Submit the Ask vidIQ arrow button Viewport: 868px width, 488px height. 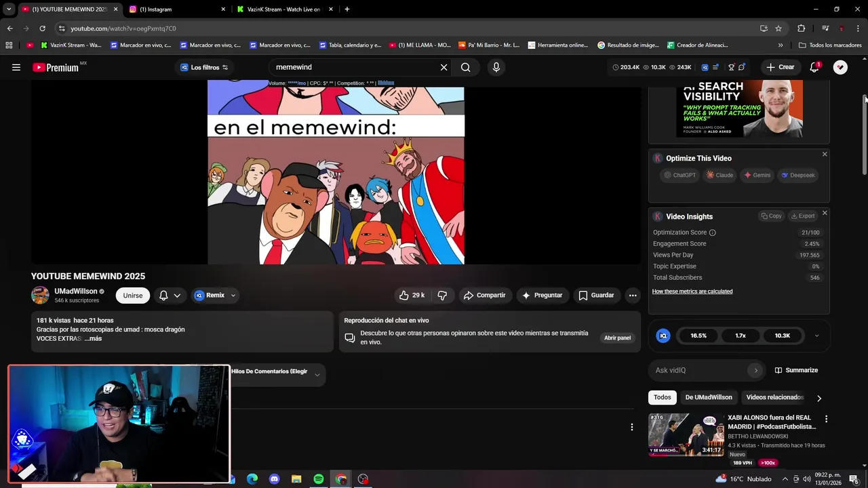tap(755, 370)
